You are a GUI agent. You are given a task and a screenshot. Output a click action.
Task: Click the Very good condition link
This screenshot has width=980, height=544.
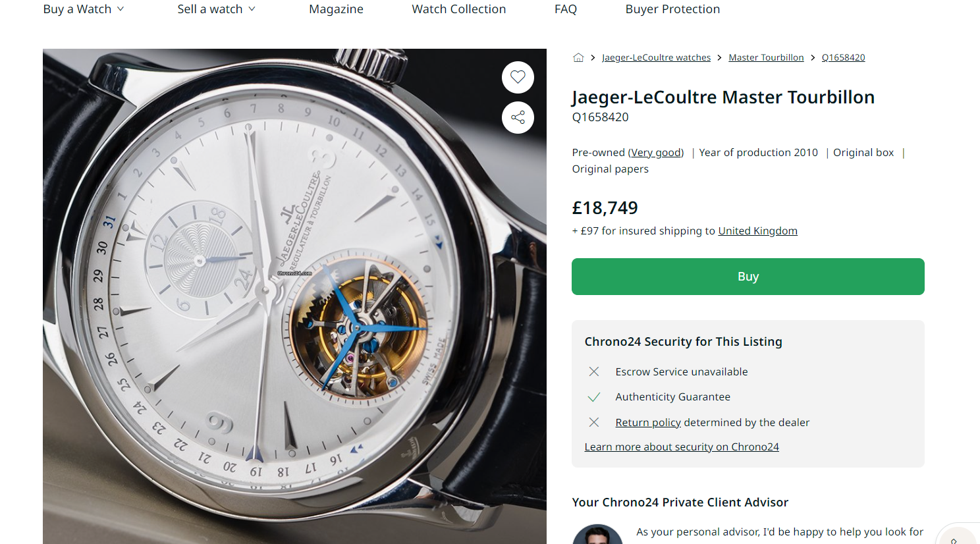(x=656, y=153)
